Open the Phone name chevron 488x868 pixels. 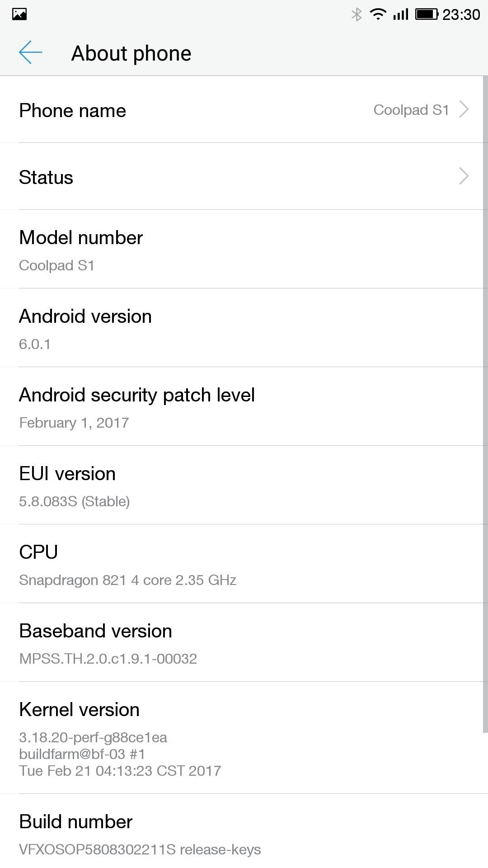[464, 109]
